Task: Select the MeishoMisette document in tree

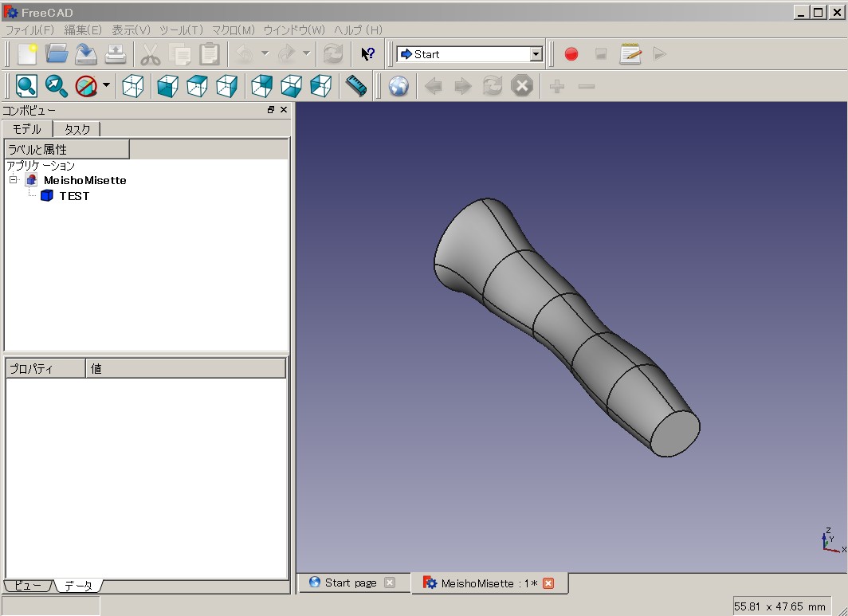Action: pos(85,180)
